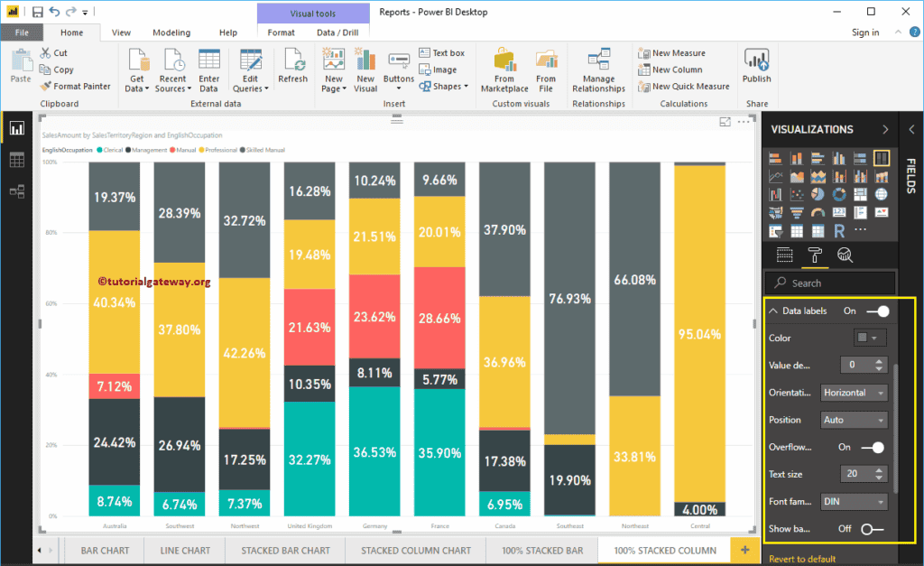Turn off the Data labels toggle
The height and width of the screenshot is (566, 924).
click(x=876, y=311)
